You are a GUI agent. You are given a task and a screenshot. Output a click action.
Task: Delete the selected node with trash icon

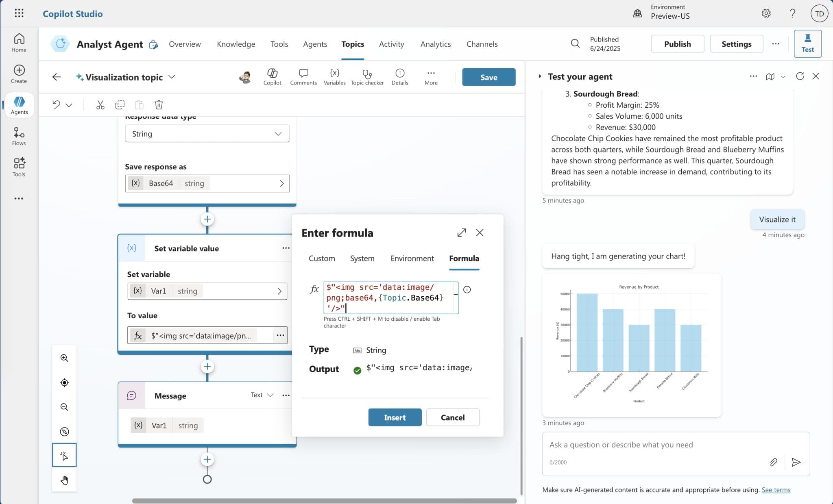point(159,105)
